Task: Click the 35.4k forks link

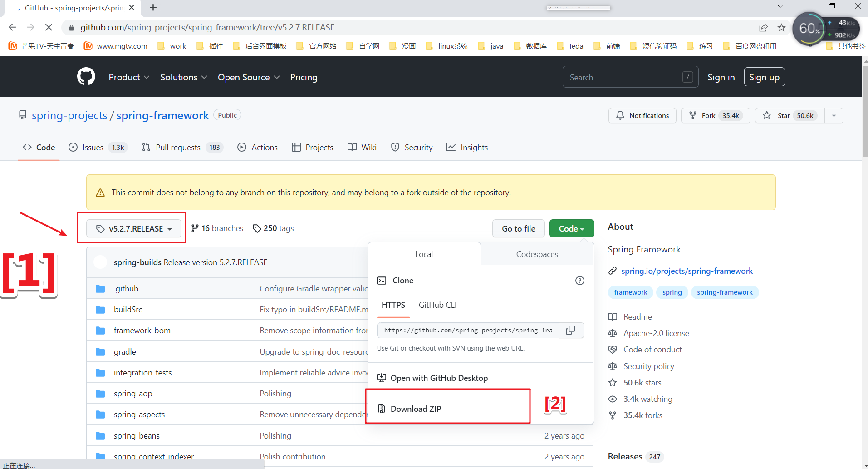Action: tap(635, 415)
